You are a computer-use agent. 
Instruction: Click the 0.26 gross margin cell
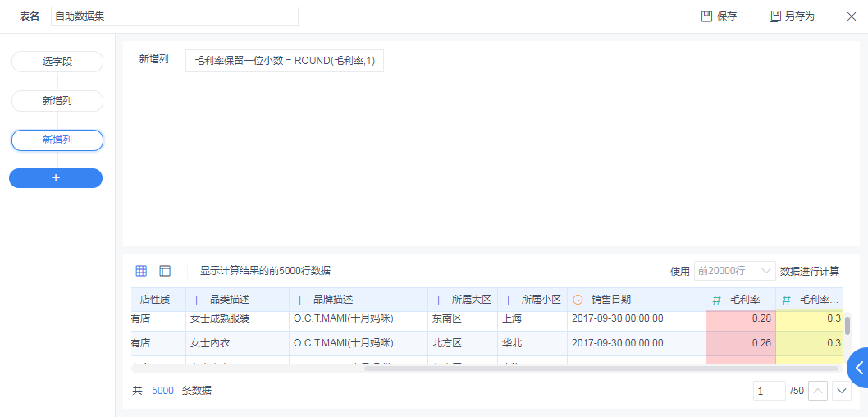tap(741, 343)
